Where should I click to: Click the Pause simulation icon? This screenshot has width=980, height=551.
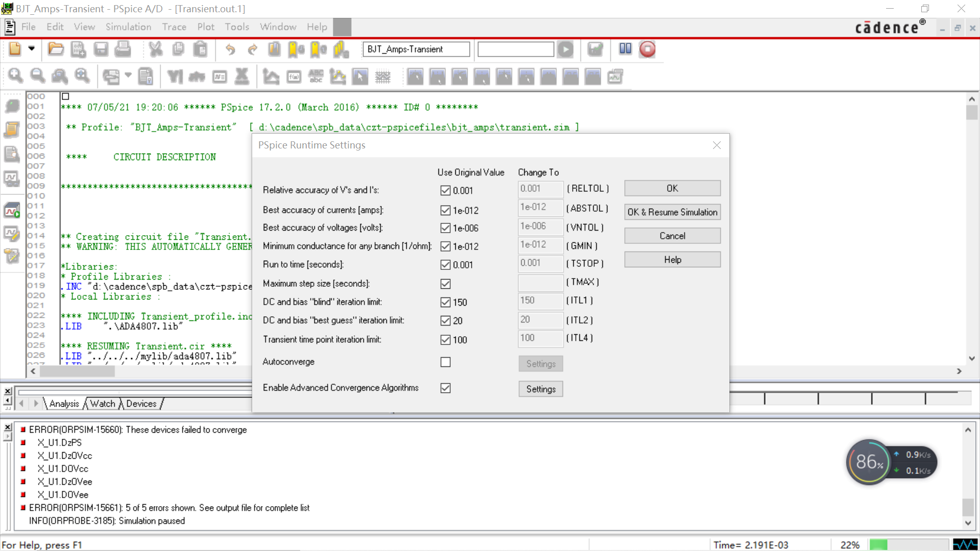(x=625, y=49)
